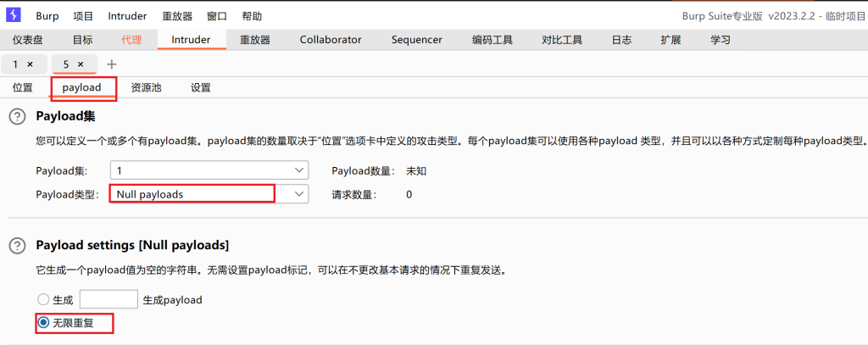
Task: Open the 窗口 menu
Action: tap(217, 16)
